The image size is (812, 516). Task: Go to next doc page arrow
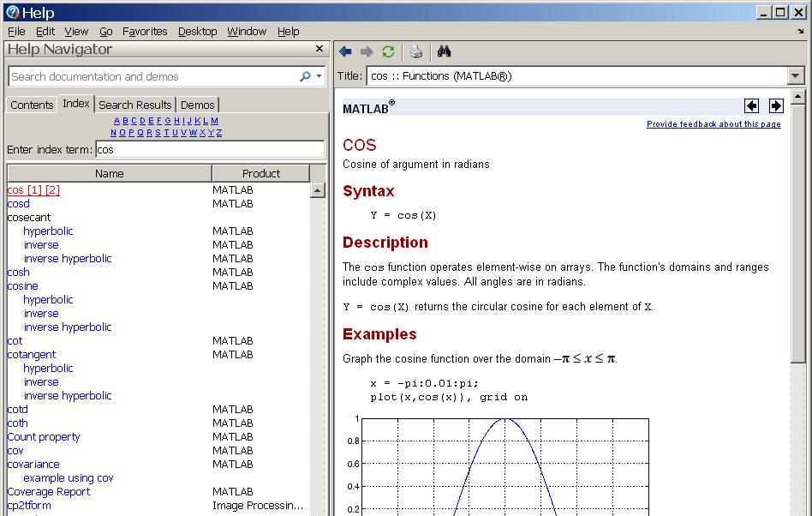click(x=776, y=106)
